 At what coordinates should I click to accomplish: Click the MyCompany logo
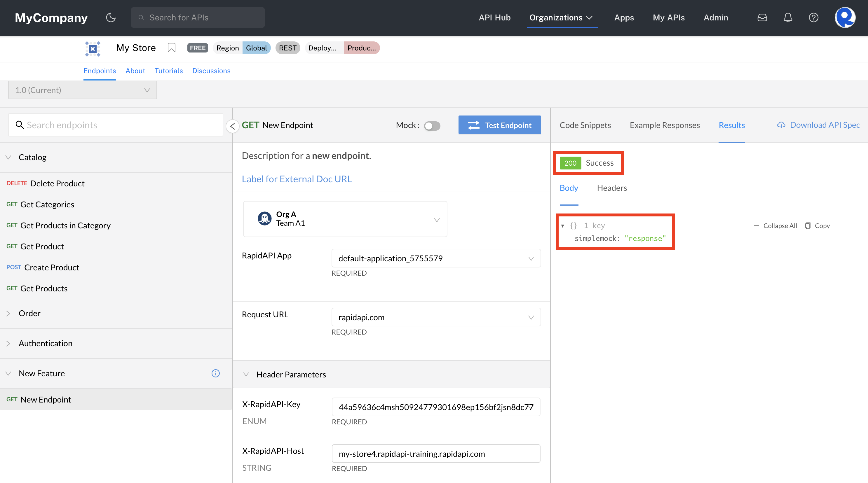(51, 17)
